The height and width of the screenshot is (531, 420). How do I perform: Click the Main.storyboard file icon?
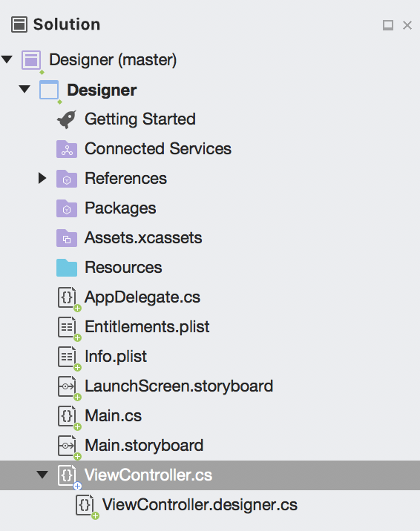(x=67, y=445)
